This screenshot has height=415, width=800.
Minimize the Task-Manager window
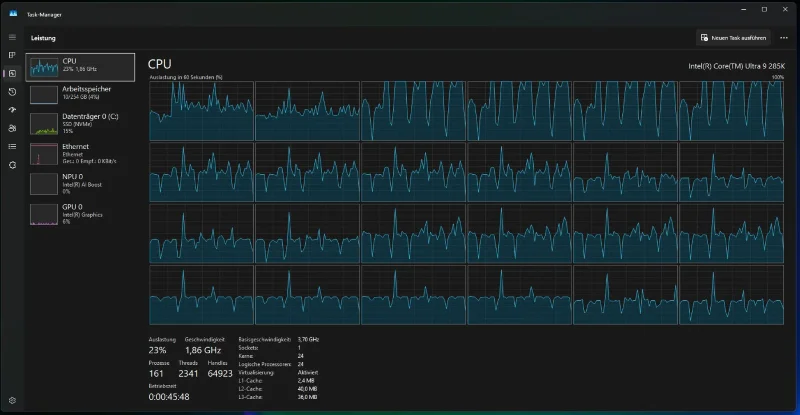coord(743,9)
